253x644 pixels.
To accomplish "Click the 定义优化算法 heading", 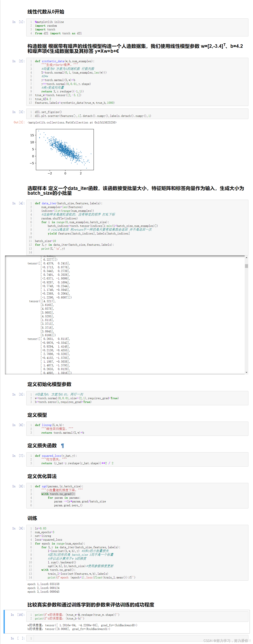I will point(42,476).
